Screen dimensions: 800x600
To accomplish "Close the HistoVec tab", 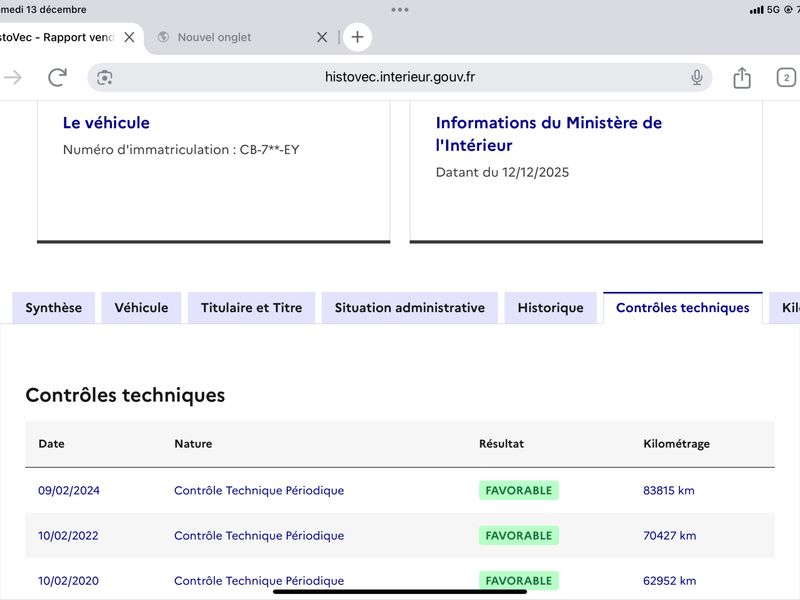I will click(x=129, y=37).
